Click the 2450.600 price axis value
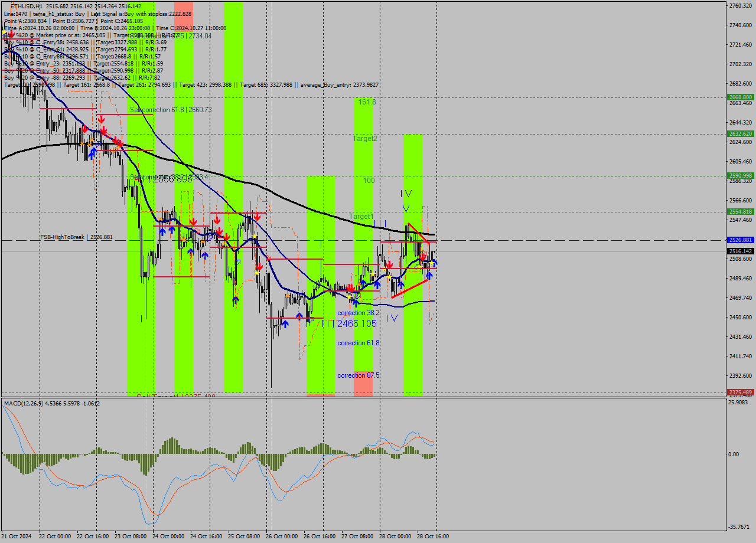 pyautogui.click(x=741, y=317)
